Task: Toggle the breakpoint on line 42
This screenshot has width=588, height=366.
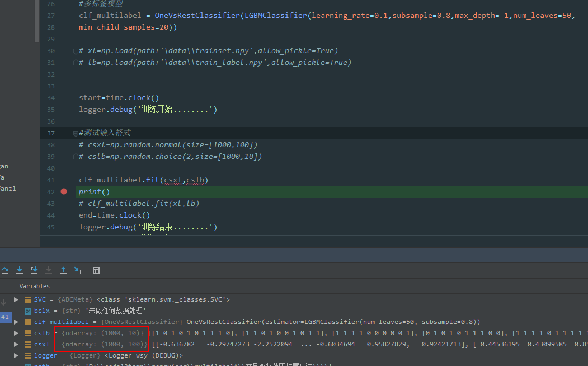Action: pyautogui.click(x=64, y=191)
